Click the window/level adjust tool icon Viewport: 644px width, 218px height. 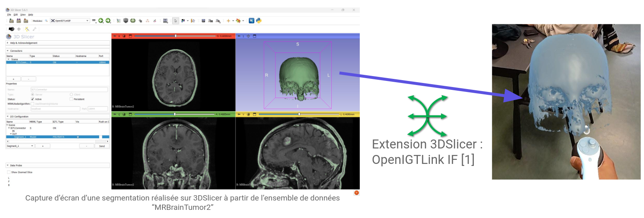point(183,21)
